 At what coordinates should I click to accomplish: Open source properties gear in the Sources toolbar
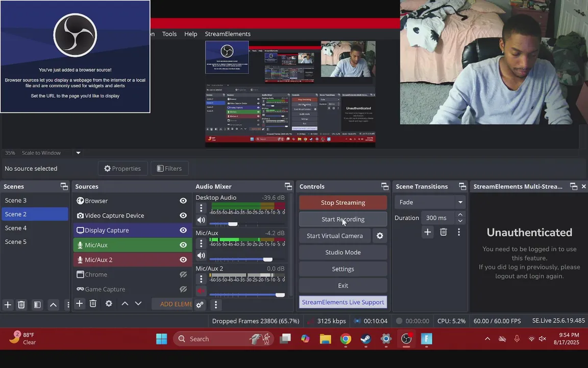click(x=109, y=304)
